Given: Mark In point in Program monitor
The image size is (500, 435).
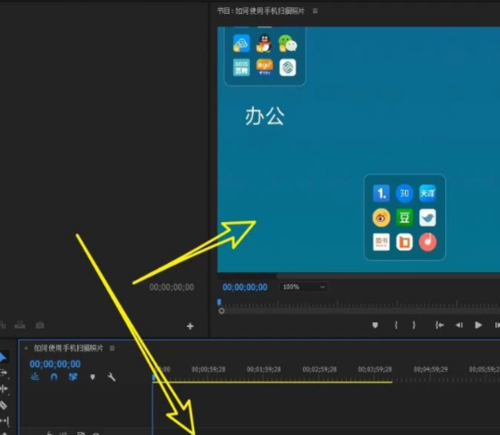Looking at the screenshot, I should pyautogui.click(x=396, y=325).
